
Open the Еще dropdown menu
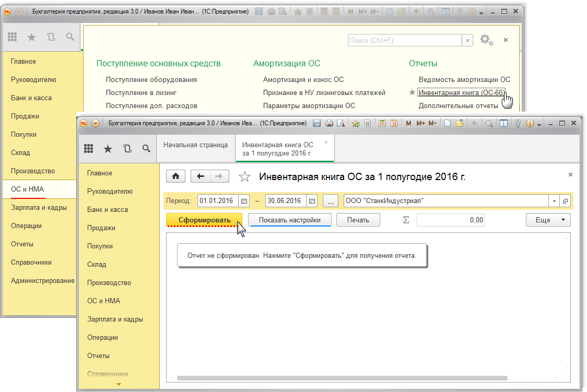click(x=548, y=220)
